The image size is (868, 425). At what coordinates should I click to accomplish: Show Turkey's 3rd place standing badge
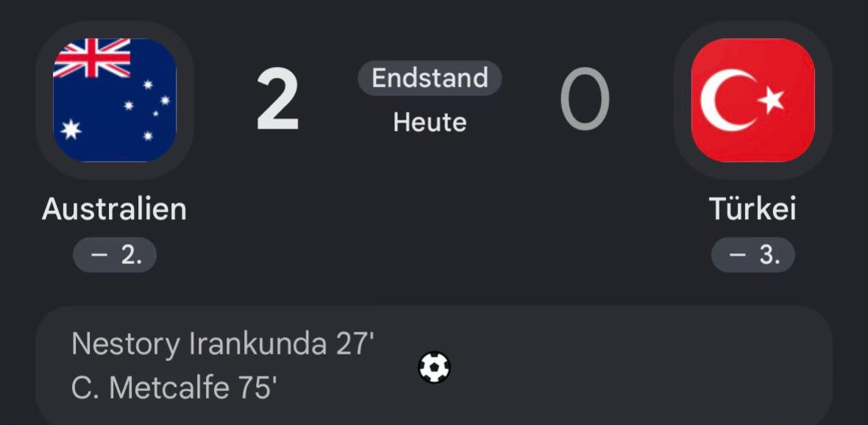(x=753, y=255)
